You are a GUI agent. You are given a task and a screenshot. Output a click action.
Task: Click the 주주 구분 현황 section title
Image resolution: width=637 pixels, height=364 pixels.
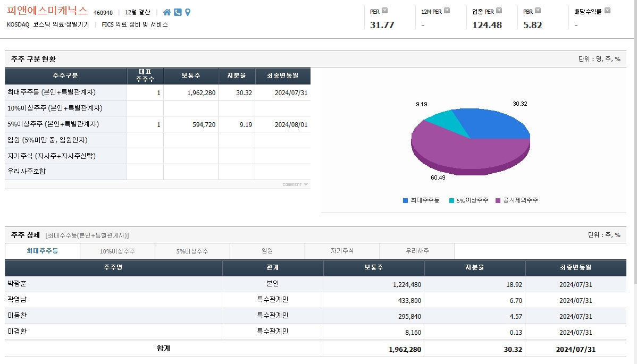point(33,59)
